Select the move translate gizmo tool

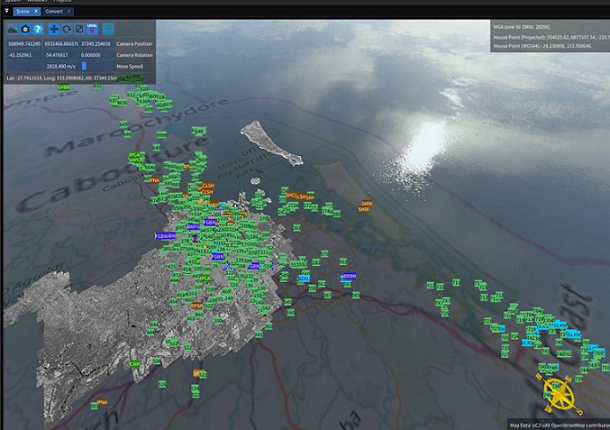[54, 29]
